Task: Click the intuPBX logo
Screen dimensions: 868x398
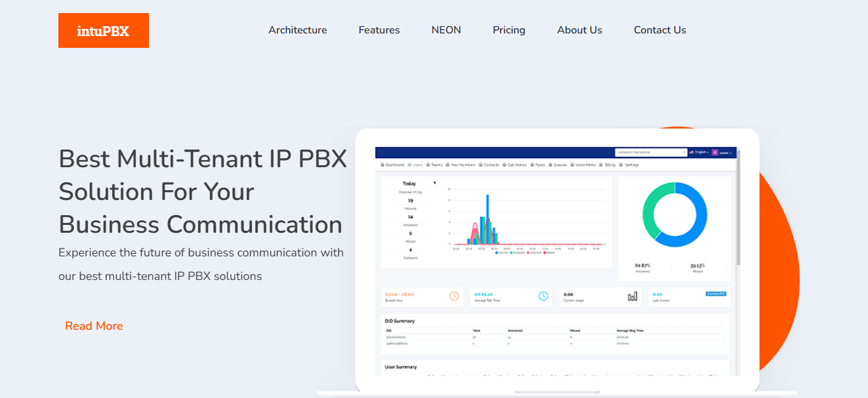Action: [103, 31]
